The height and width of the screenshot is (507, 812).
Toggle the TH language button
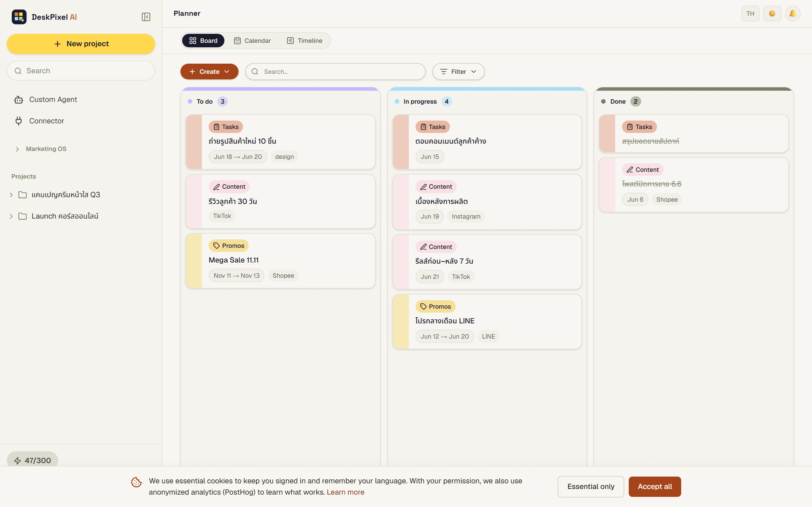750,14
